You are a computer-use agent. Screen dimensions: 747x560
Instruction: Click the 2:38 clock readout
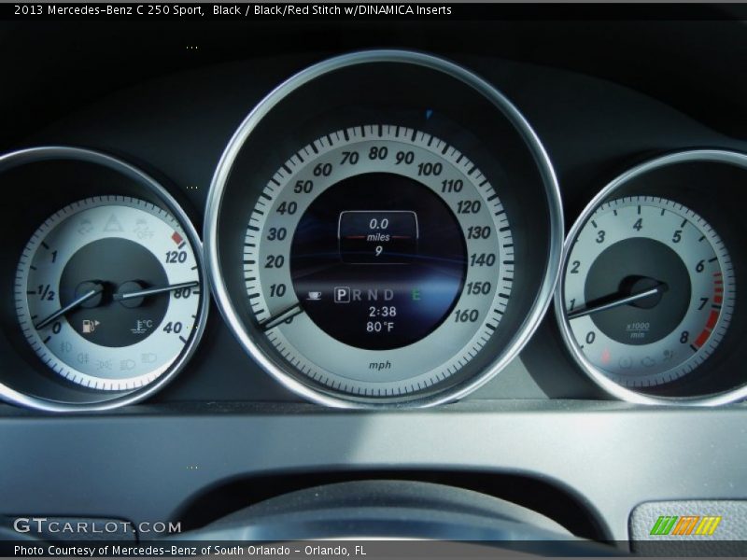[x=382, y=312]
